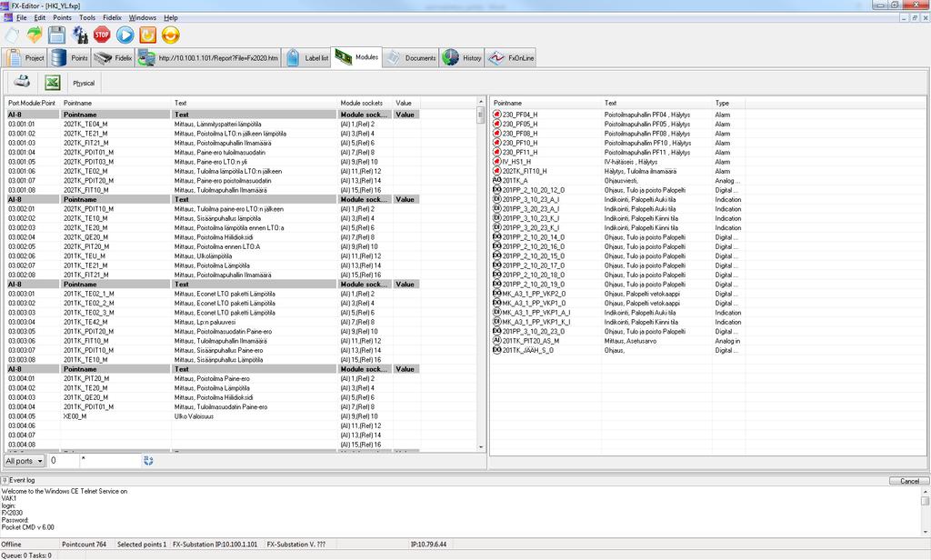Click the Module sockets column header
The height and width of the screenshot is (560, 931).
pos(365,103)
